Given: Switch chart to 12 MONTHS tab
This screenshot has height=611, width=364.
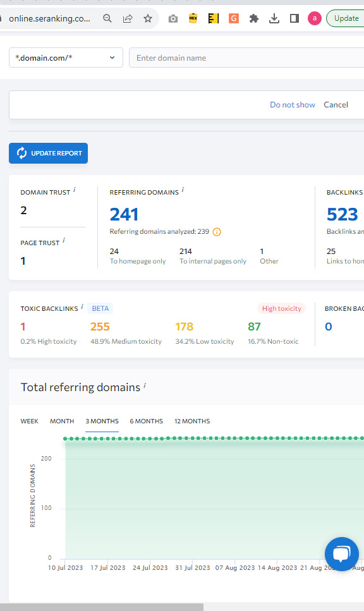Looking at the screenshot, I should [x=192, y=421].
